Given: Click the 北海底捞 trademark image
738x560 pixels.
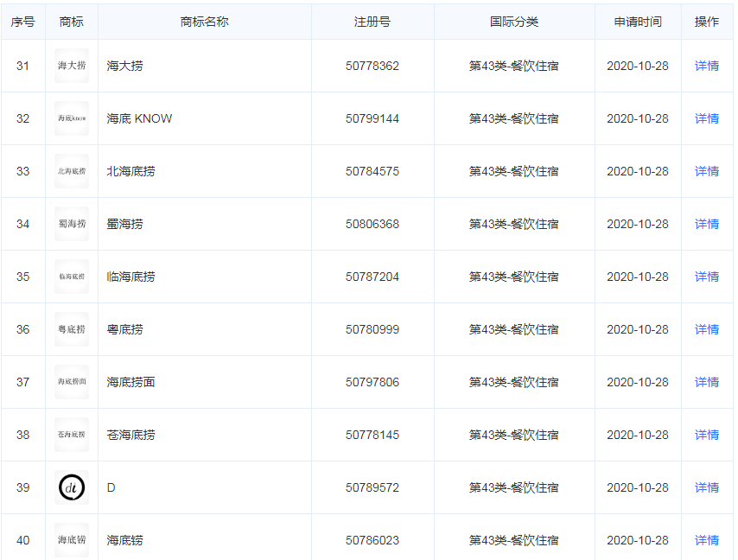Looking at the screenshot, I should [x=72, y=170].
